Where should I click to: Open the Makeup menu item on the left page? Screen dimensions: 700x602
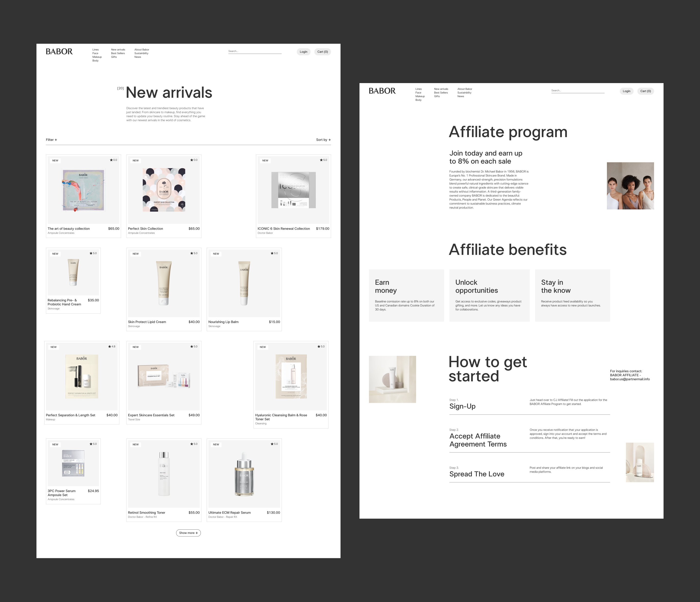(97, 57)
